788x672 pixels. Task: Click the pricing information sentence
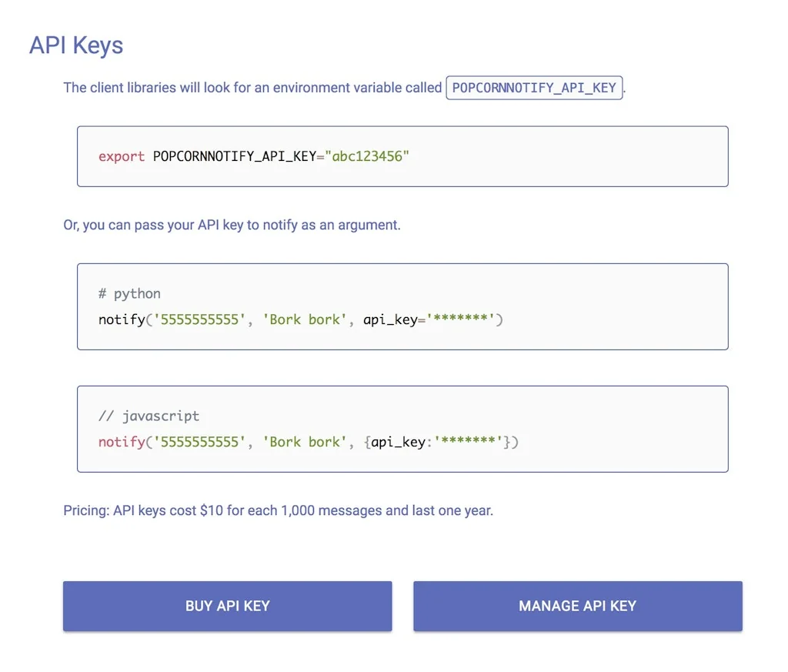pyautogui.click(x=278, y=510)
